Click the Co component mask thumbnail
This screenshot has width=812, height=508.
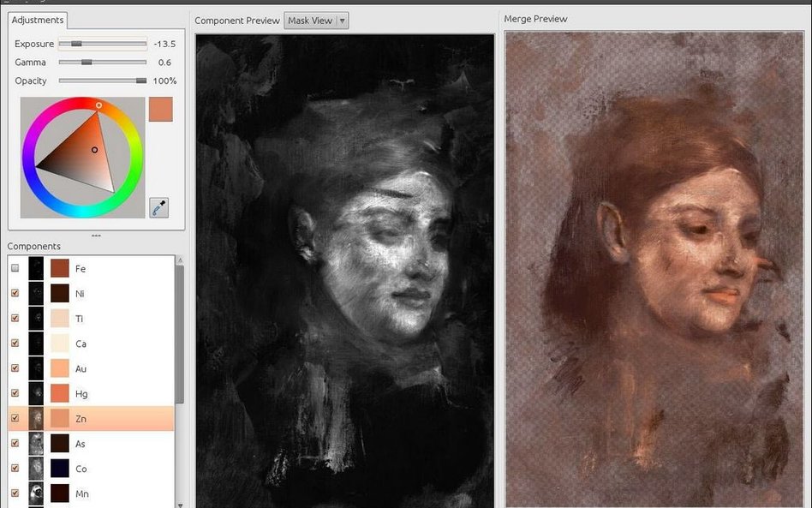[36, 468]
